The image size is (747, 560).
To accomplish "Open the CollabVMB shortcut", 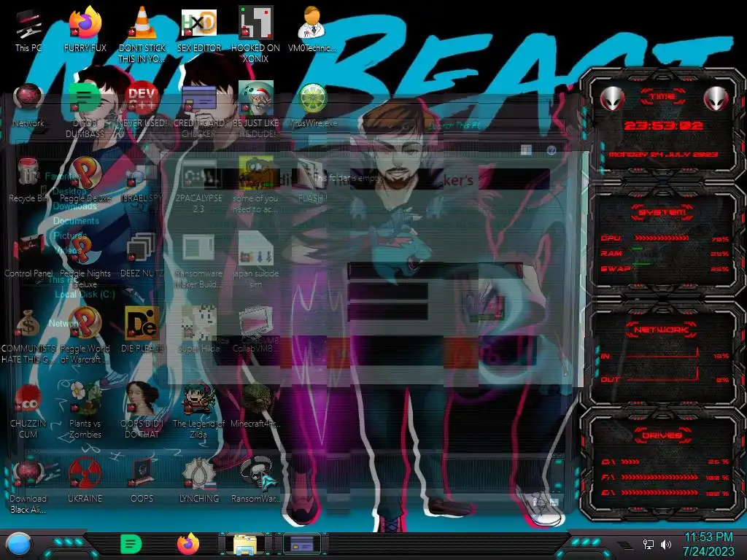I will coord(255,330).
